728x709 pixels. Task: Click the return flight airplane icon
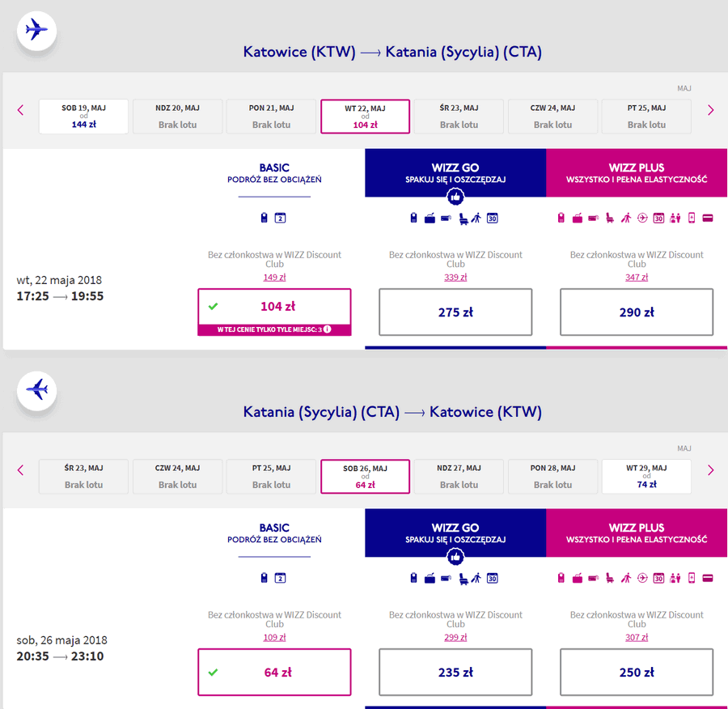36,390
